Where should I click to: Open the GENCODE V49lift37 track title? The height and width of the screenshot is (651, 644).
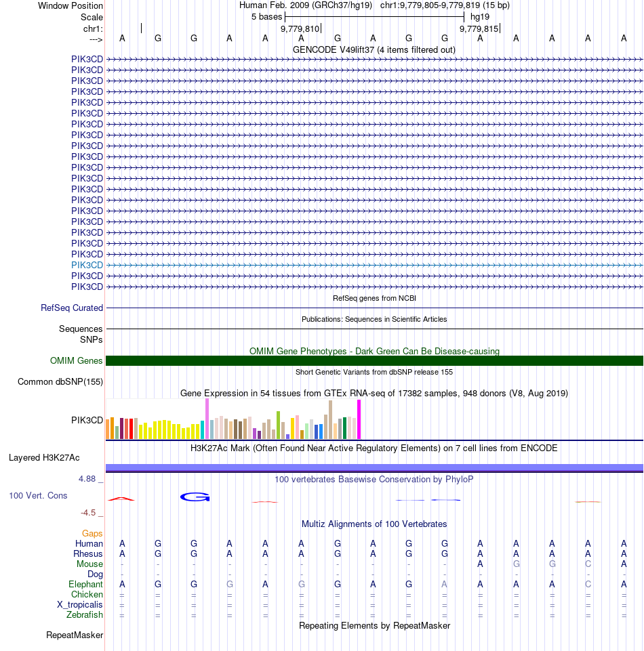click(x=374, y=50)
